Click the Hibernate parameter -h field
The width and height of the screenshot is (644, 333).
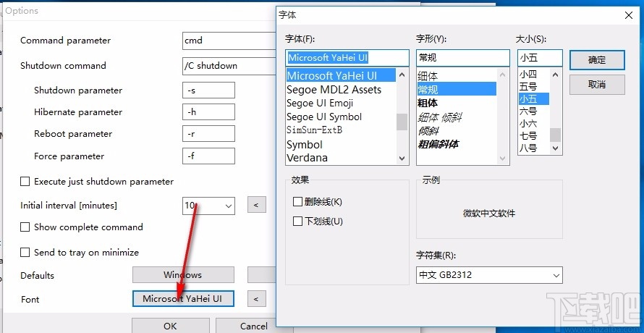tap(208, 111)
